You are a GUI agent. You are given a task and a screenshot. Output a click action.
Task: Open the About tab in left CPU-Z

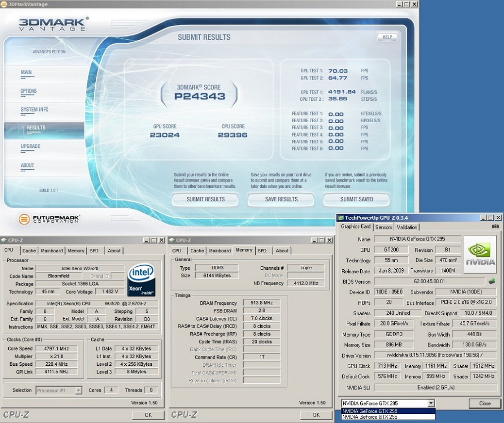pyautogui.click(x=114, y=250)
